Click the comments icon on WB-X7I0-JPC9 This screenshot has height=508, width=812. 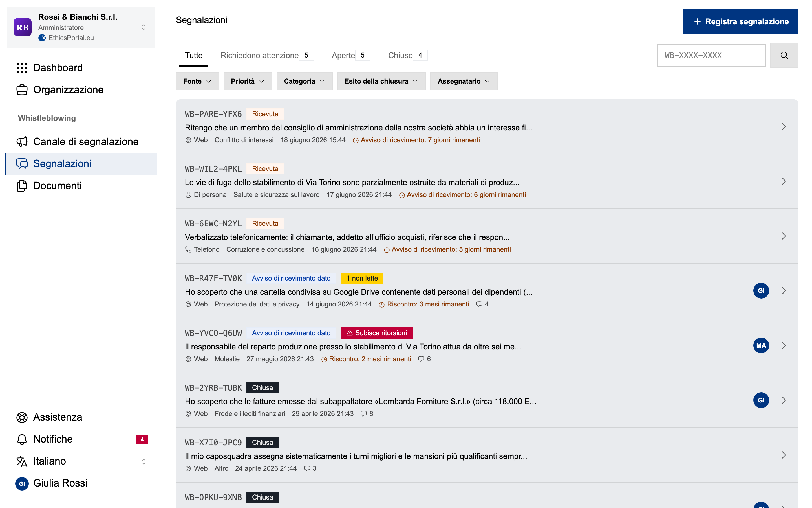(x=307, y=468)
